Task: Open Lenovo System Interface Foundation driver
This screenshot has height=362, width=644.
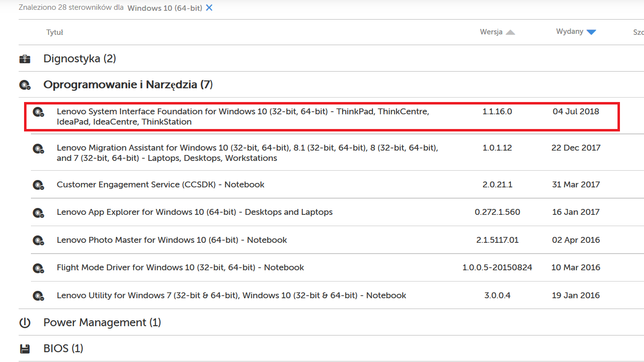Action: (x=243, y=117)
